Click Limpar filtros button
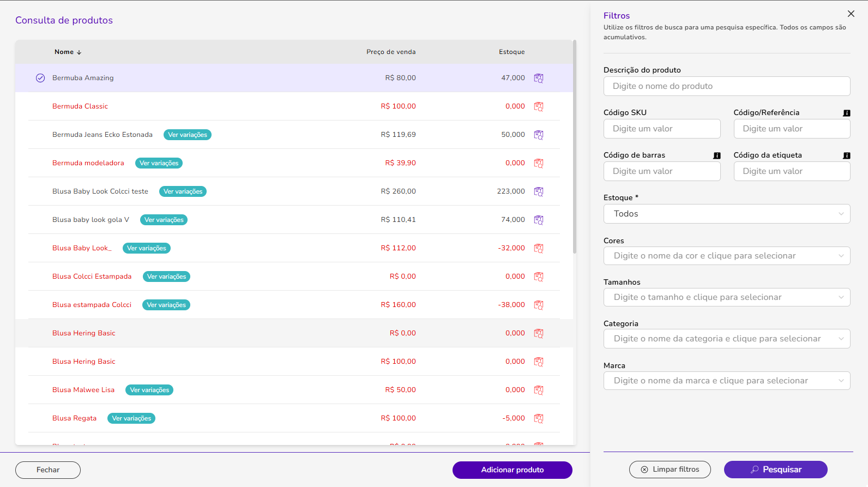Screen dimensions: 868x487 tap(670, 470)
